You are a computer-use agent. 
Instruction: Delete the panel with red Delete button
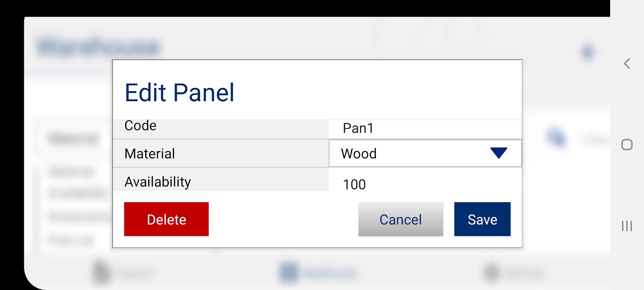point(166,219)
